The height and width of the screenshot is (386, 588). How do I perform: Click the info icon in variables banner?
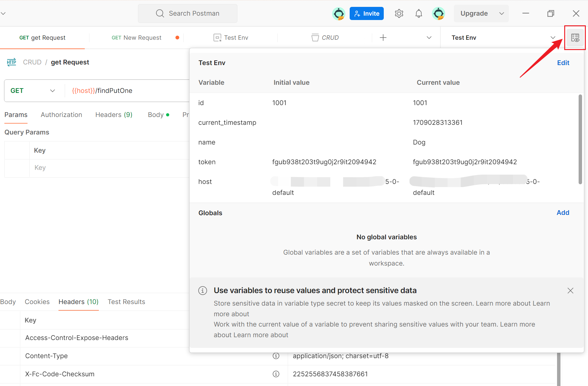pyautogui.click(x=203, y=291)
